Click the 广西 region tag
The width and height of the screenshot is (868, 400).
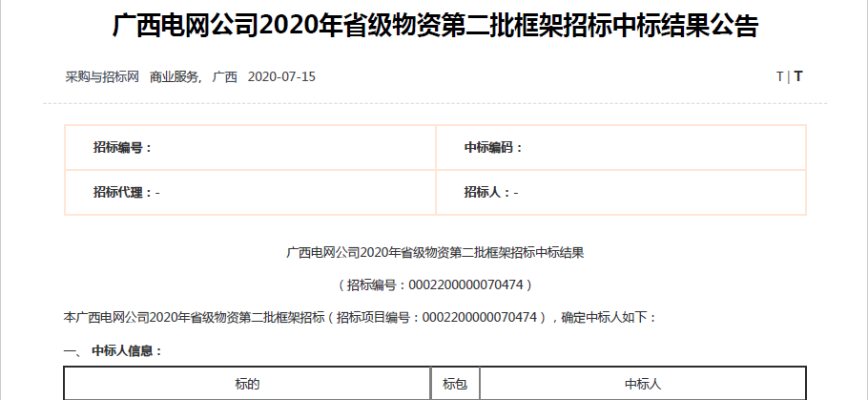[x=224, y=76]
